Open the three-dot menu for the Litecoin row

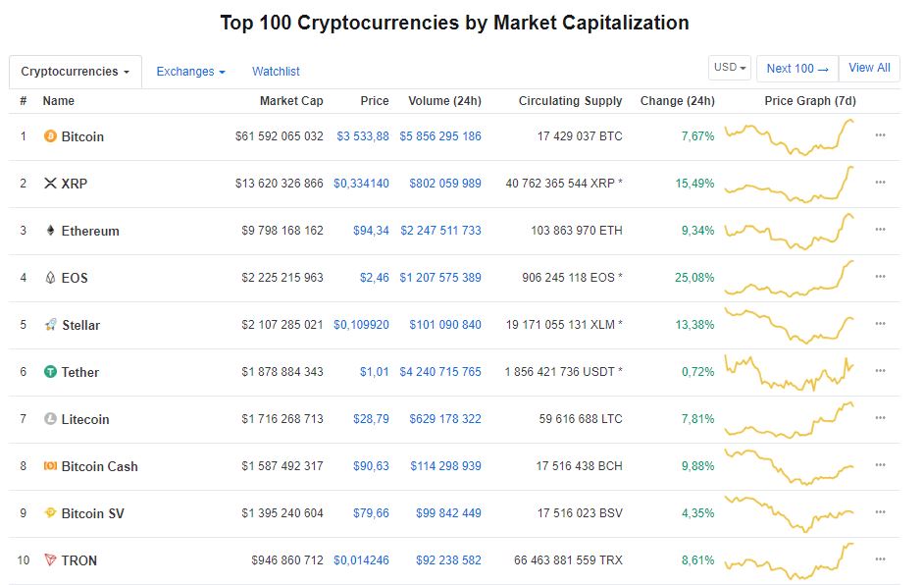(x=881, y=417)
